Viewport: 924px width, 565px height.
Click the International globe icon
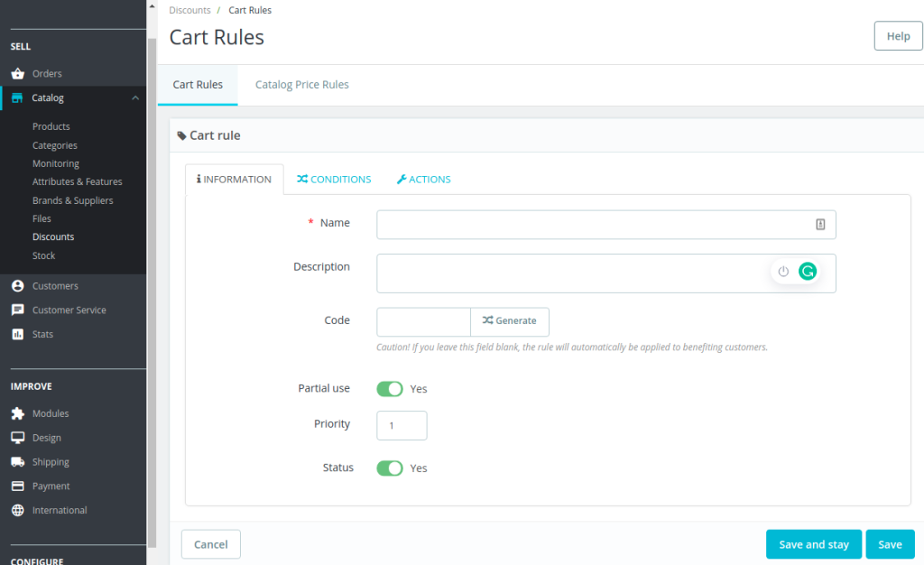click(x=18, y=510)
